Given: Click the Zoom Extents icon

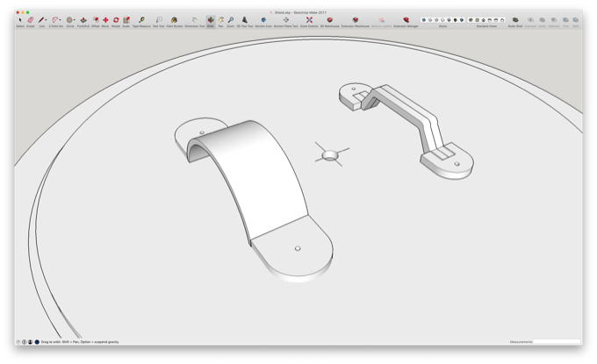Looking at the screenshot, I should [x=309, y=20].
